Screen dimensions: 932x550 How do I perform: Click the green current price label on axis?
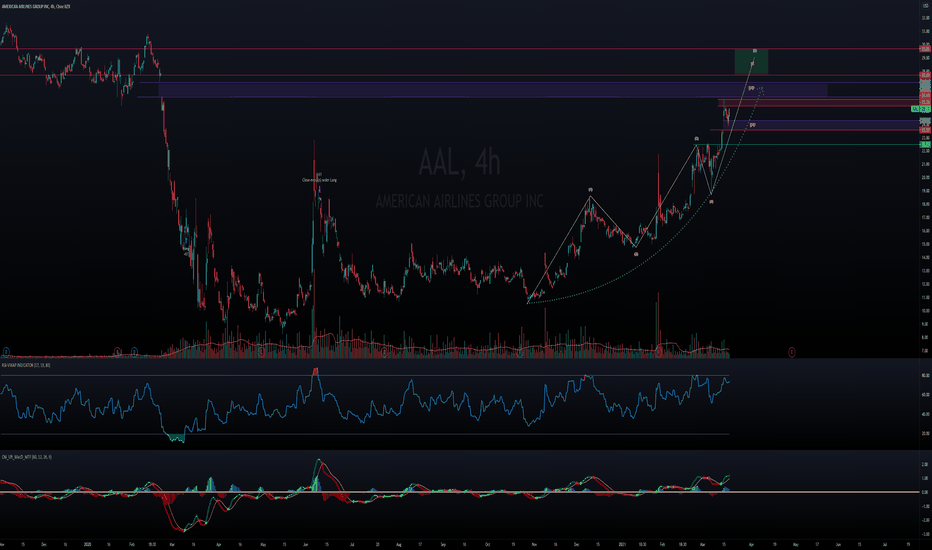point(921,109)
